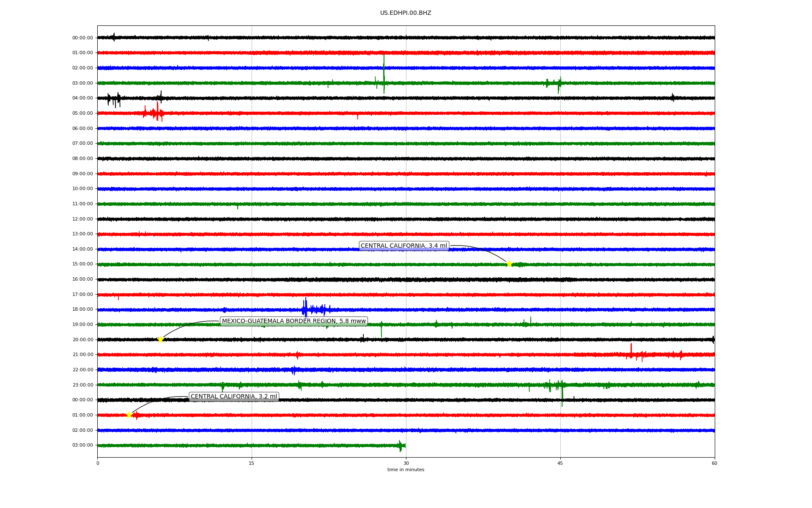812x508 pixels.
Task: Click the yellow star on the 20:00:00 trace
Action: point(160,340)
